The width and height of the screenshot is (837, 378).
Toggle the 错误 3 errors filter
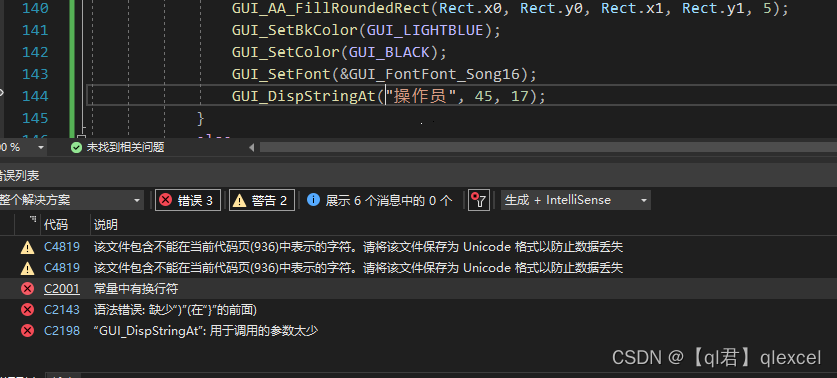(x=187, y=200)
